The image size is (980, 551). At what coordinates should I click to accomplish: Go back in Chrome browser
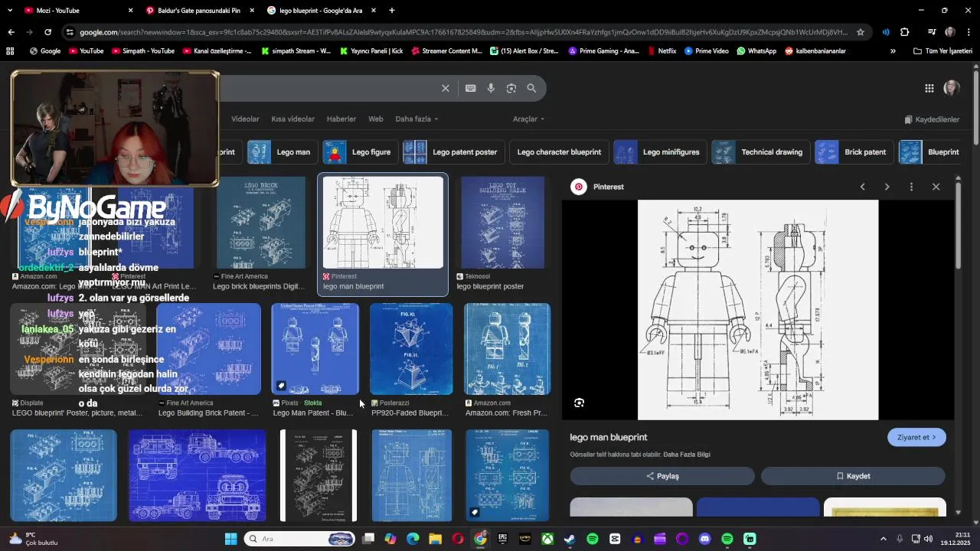click(x=11, y=32)
